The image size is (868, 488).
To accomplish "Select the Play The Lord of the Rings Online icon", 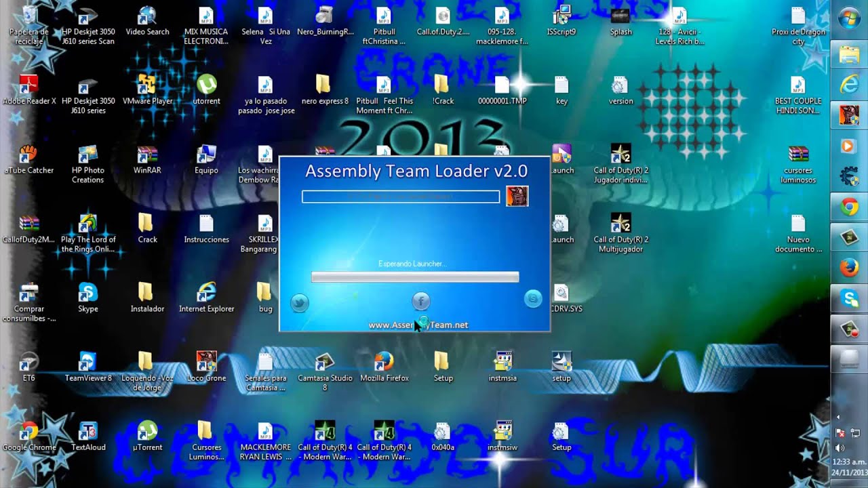I will coord(87,234).
